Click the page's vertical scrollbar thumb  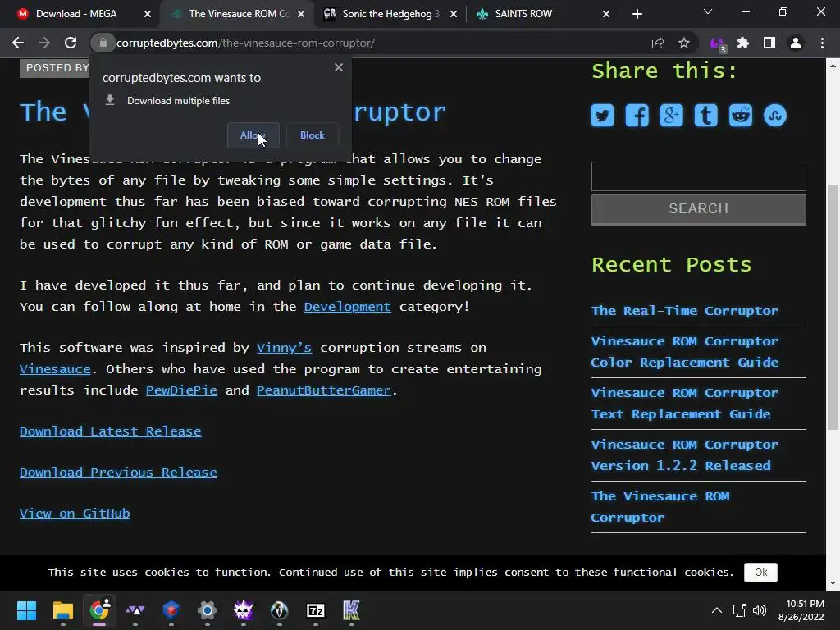coord(833,307)
